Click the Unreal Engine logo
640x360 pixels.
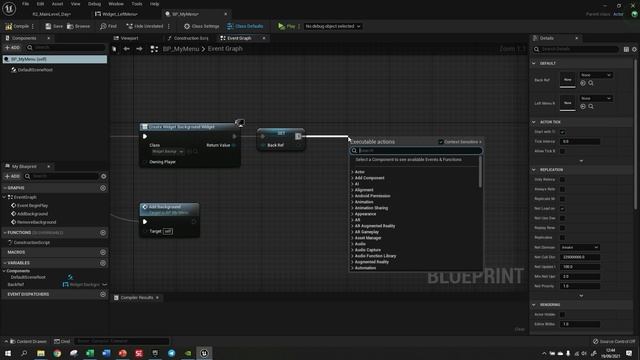[9, 8]
